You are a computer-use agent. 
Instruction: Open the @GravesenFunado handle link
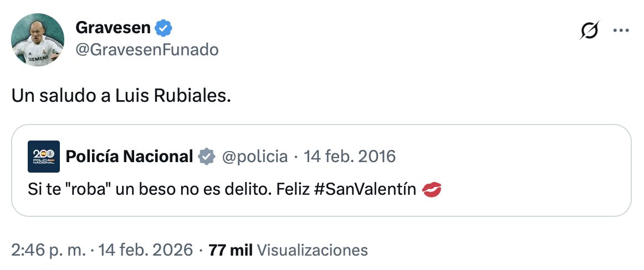(x=146, y=50)
